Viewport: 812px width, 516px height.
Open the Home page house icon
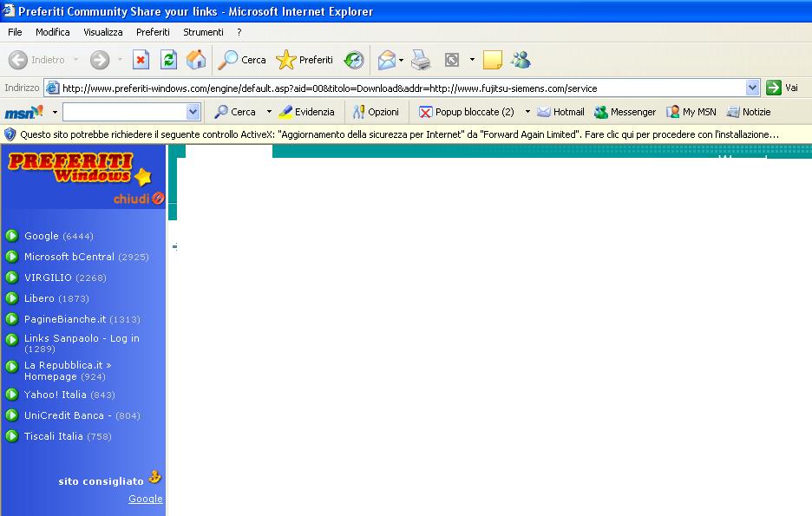point(196,60)
